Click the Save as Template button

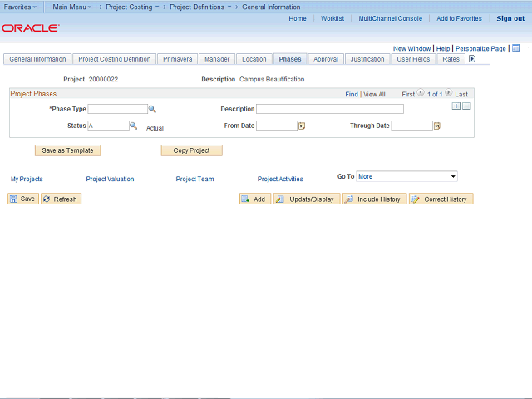click(67, 150)
